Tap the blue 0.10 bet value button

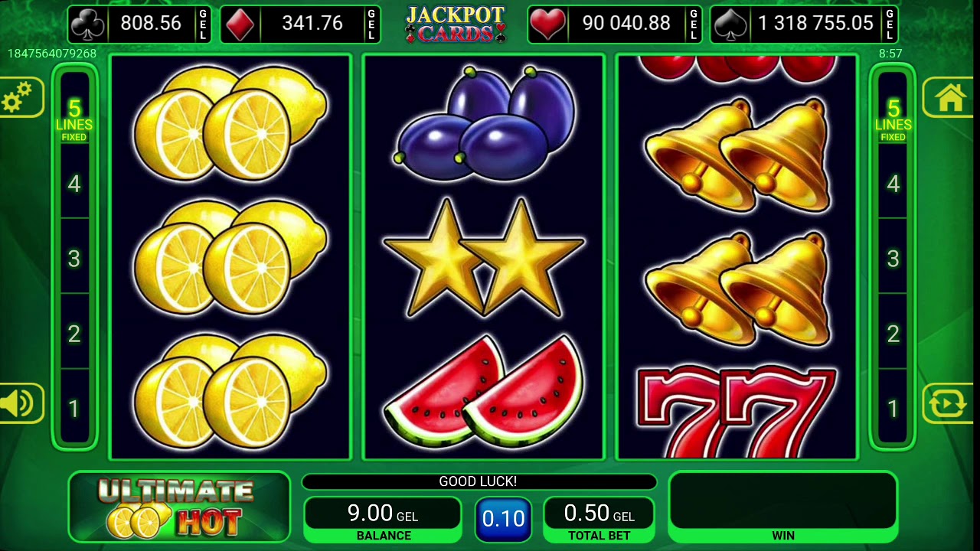point(503,519)
